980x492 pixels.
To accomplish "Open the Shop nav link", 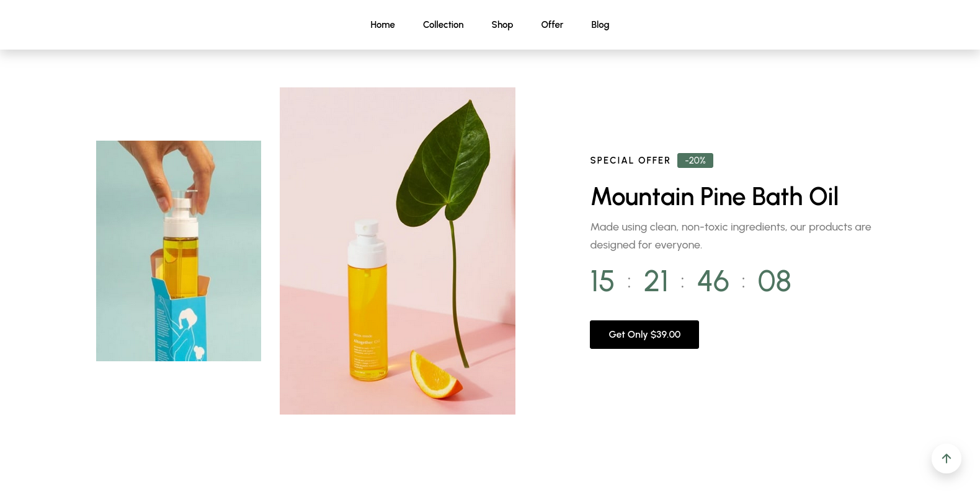I will tap(502, 25).
